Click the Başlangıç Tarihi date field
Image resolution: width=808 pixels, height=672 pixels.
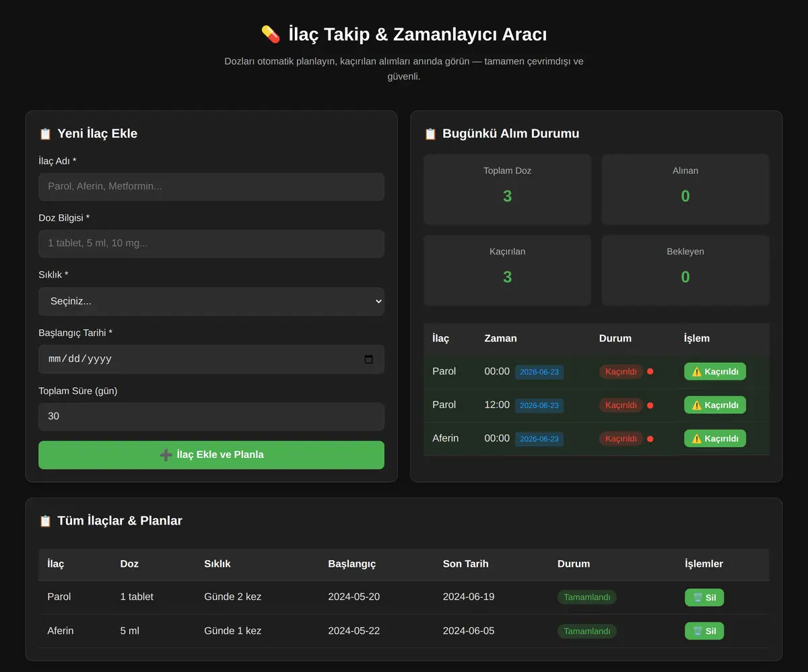tap(211, 359)
